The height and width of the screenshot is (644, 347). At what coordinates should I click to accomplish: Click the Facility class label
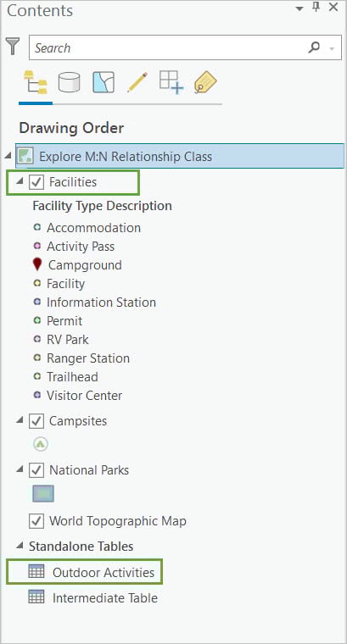66,284
